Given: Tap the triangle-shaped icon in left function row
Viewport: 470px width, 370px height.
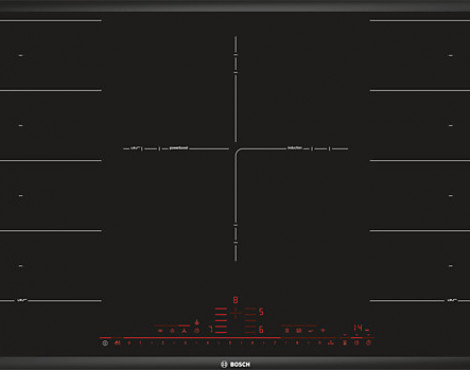Looking at the screenshot, I should 184,330.
